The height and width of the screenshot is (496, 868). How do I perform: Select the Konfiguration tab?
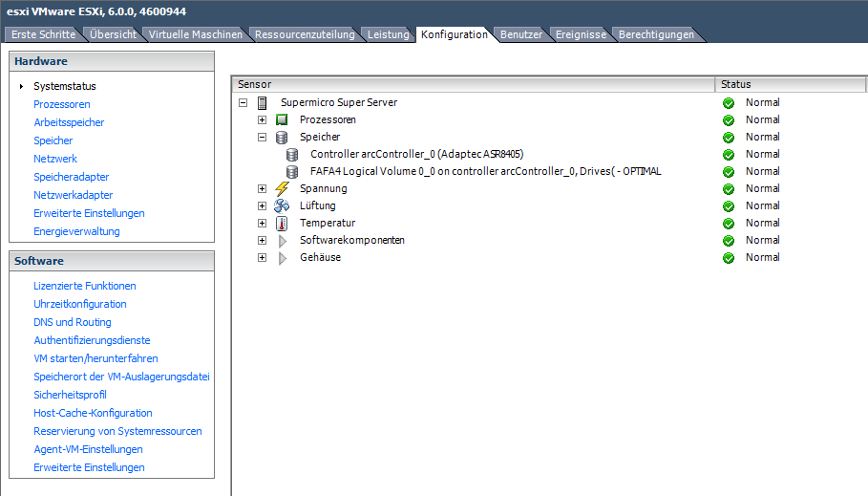[454, 34]
